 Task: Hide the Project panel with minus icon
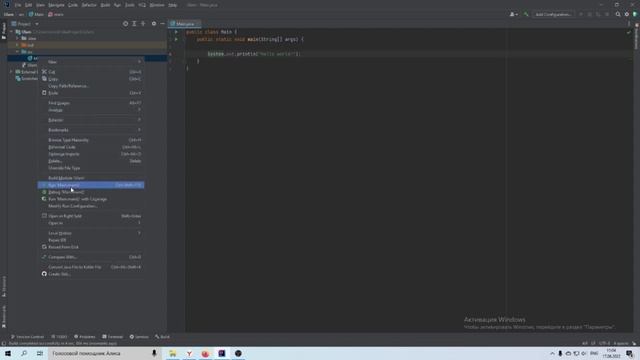coord(162,24)
